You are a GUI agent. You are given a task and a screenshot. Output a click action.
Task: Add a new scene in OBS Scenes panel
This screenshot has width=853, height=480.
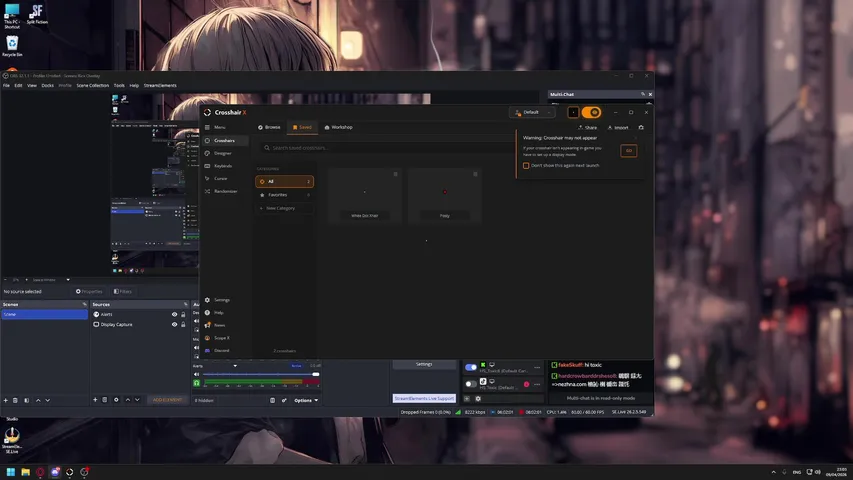[x=6, y=400]
